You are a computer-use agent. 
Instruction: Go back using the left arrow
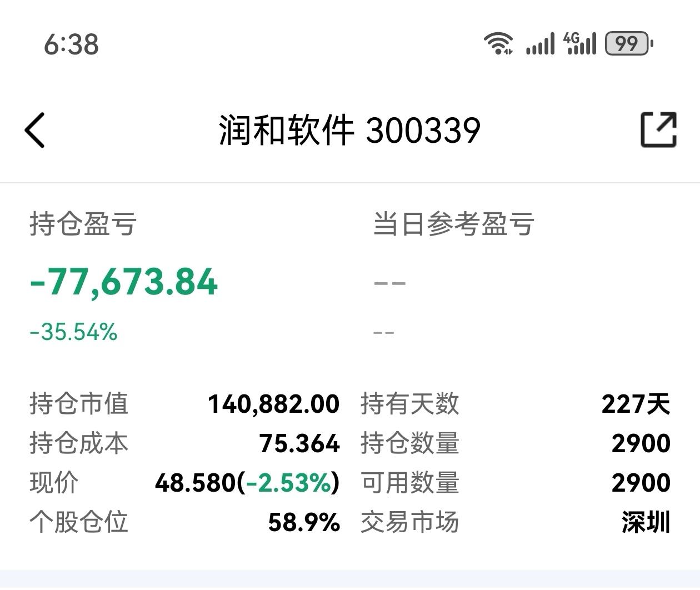(34, 130)
